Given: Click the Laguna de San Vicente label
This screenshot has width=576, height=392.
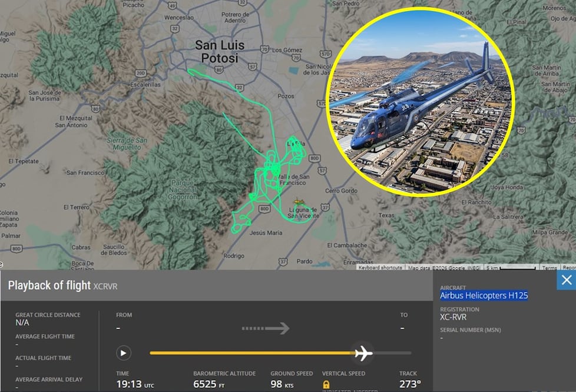Looking at the screenshot, I should click(x=303, y=213).
